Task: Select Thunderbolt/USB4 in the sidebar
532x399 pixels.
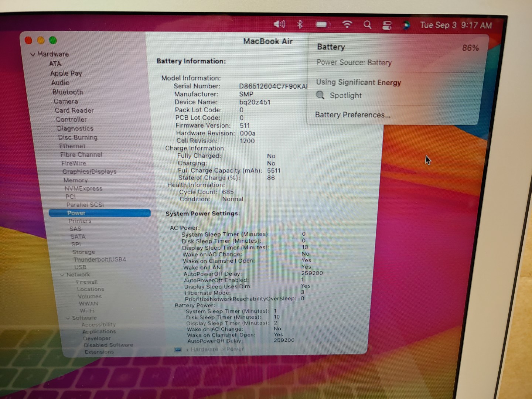Action: [x=100, y=259]
